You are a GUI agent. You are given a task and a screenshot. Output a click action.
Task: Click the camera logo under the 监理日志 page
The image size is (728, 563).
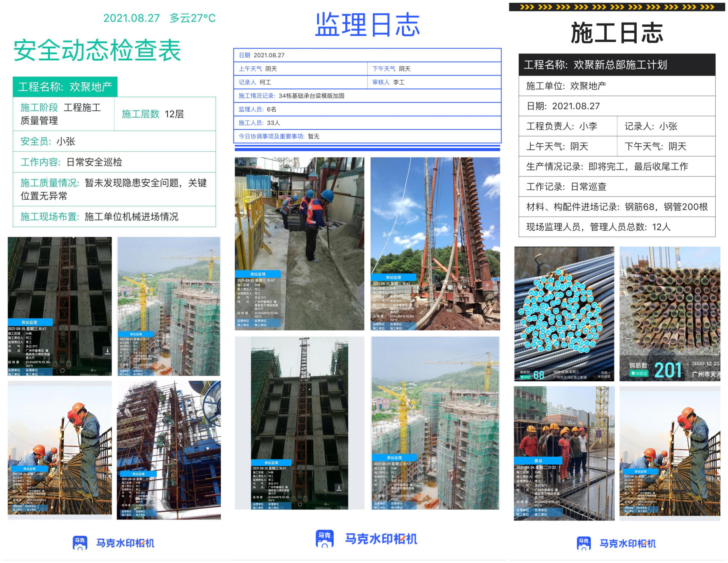pyautogui.click(x=324, y=539)
